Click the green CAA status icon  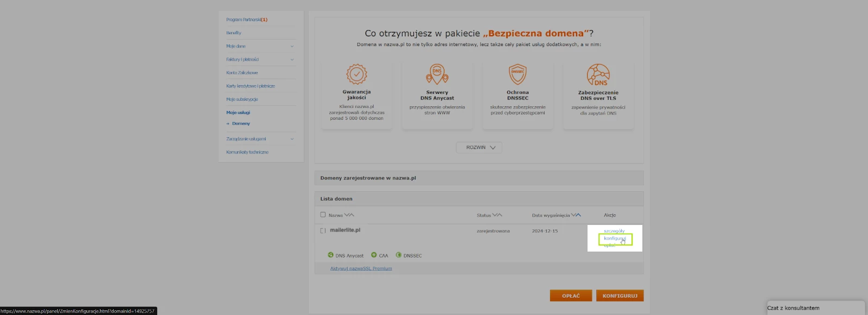(x=374, y=255)
